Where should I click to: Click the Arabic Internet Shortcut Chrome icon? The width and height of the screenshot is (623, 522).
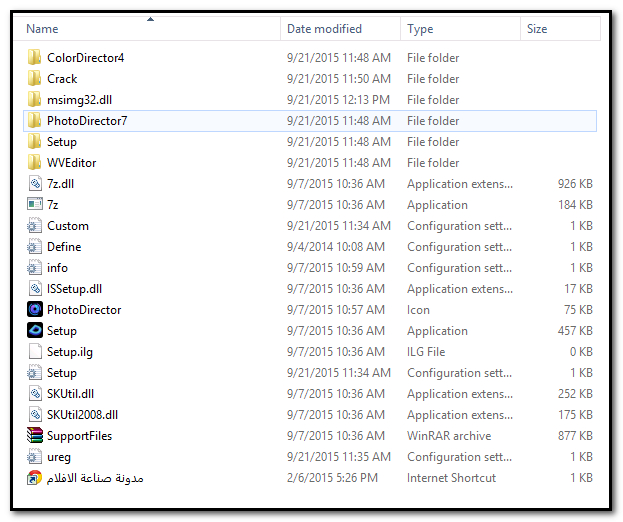coord(35,478)
